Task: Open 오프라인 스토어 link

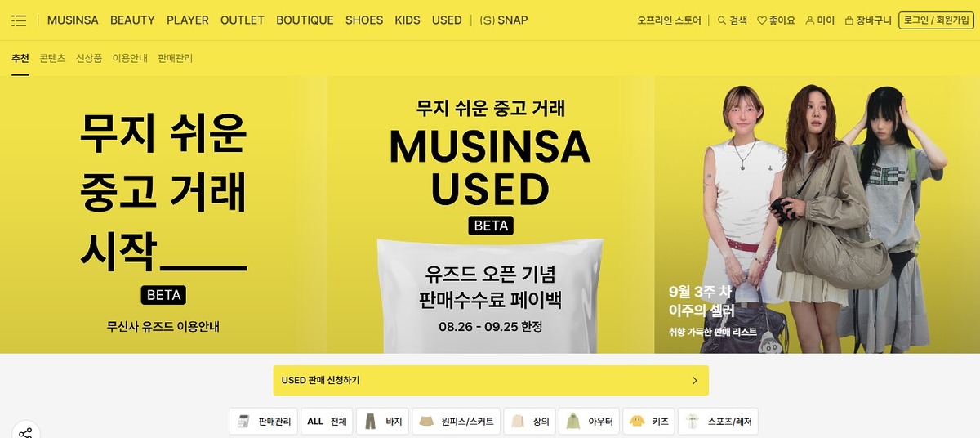Action: 669,20
